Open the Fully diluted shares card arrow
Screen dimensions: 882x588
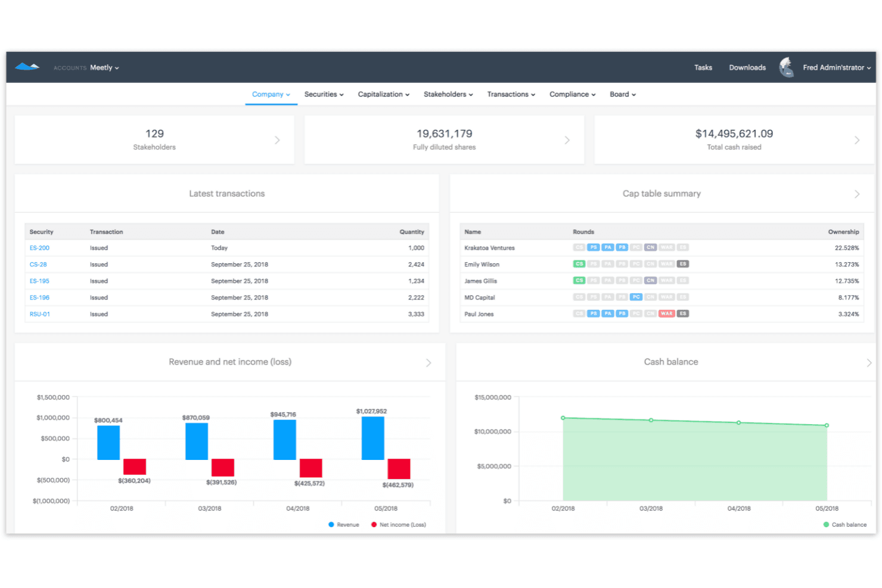[x=567, y=140]
